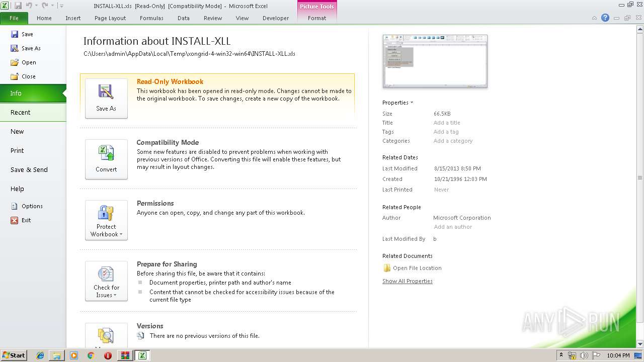Open the Protect Workbook dropdown button

pos(106,220)
